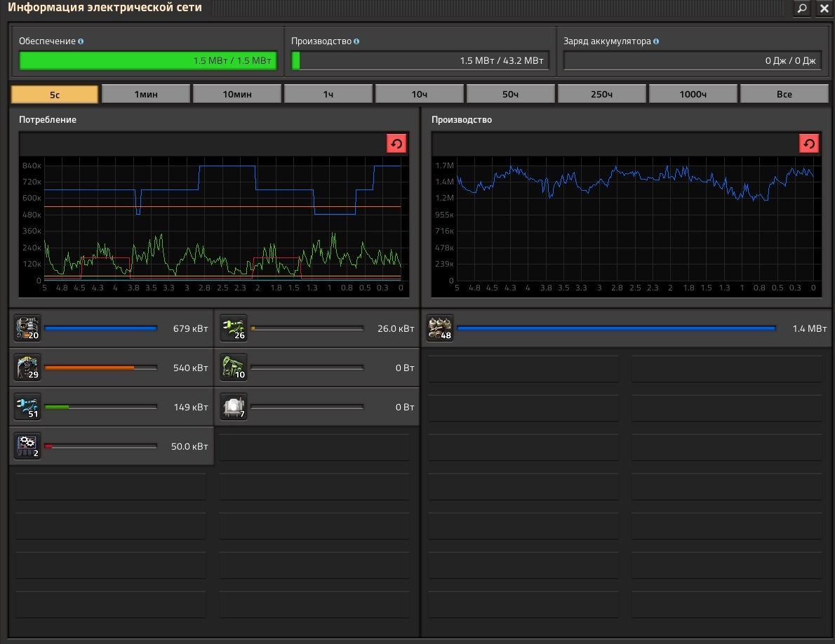The image size is (835, 644).
Task: Click the steam engine icon with count 48
Action: (441, 328)
